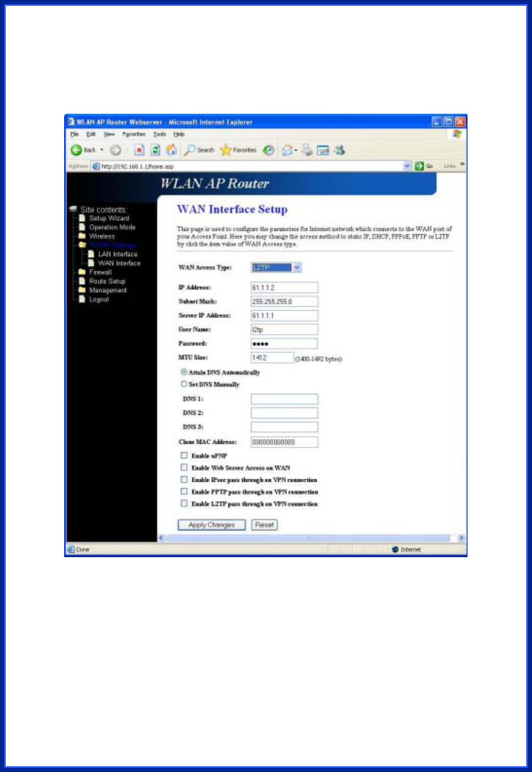The image size is (532, 772).
Task: Enable Web Server Access on WAN checkbox
Action: (x=184, y=467)
